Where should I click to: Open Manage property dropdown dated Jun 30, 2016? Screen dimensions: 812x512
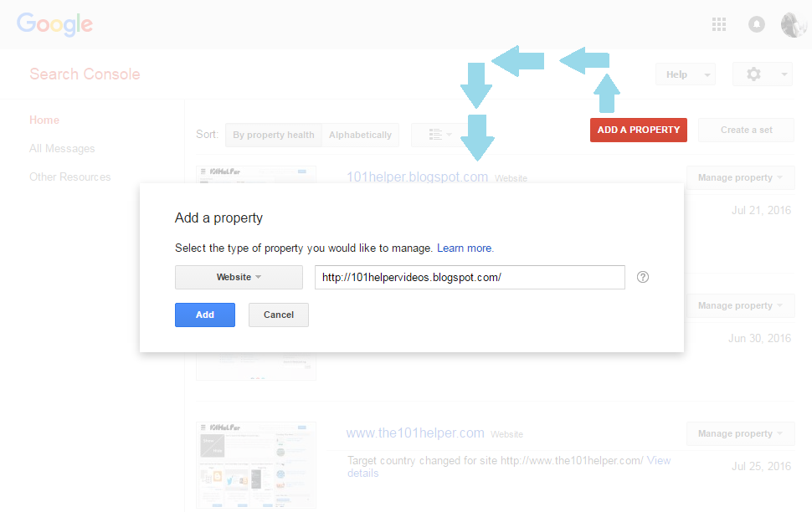coord(741,305)
